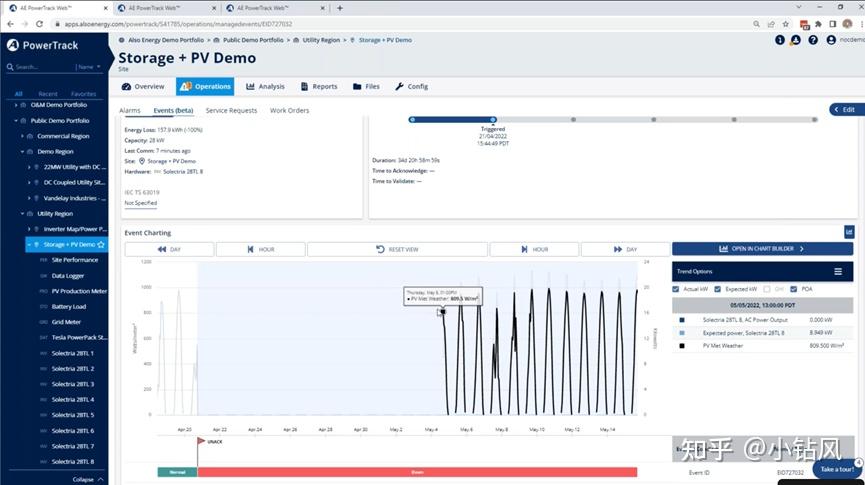The height and width of the screenshot is (485, 865).
Task: Move chart forward one hour
Action: coord(534,249)
